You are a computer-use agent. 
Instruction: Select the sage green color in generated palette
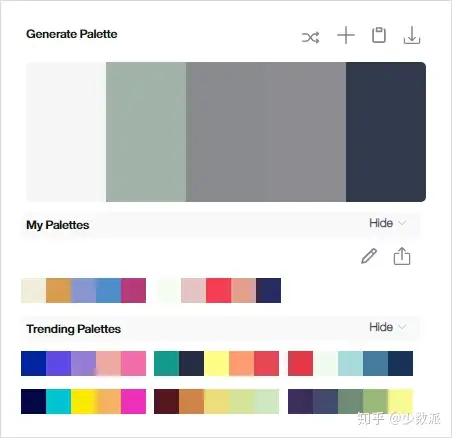tap(146, 132)
